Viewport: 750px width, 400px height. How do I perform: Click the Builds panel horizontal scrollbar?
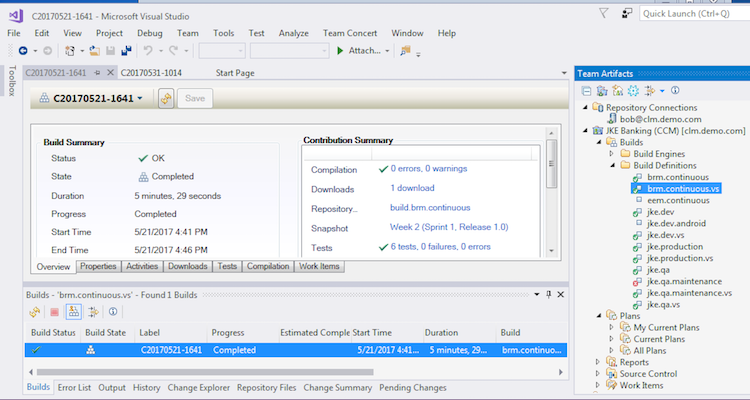pos(205,372)
